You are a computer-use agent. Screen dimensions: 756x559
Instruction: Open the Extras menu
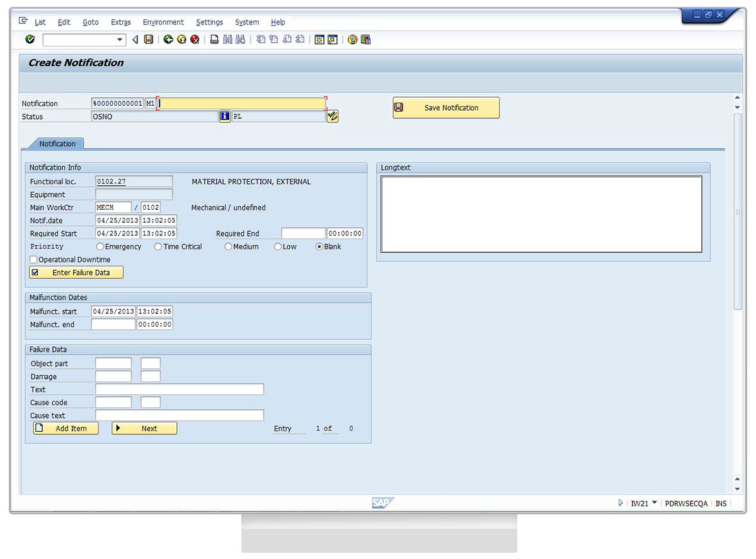(x=120, y=22)
